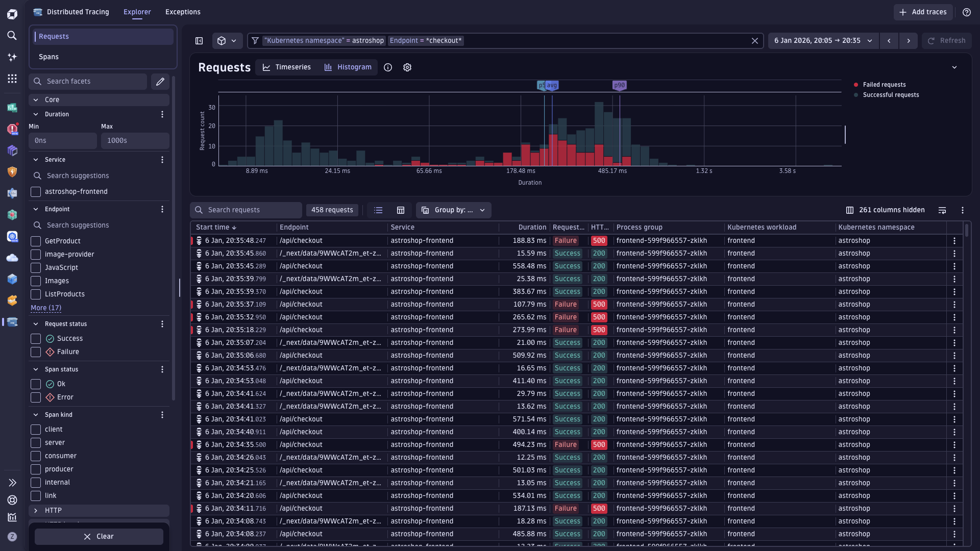Switch to table view icon
Screen dimensions: 980x551
click(x=401, y=210)
